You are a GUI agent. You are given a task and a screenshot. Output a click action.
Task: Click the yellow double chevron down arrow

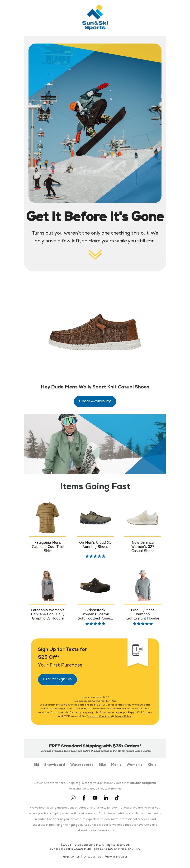(95, 254)
